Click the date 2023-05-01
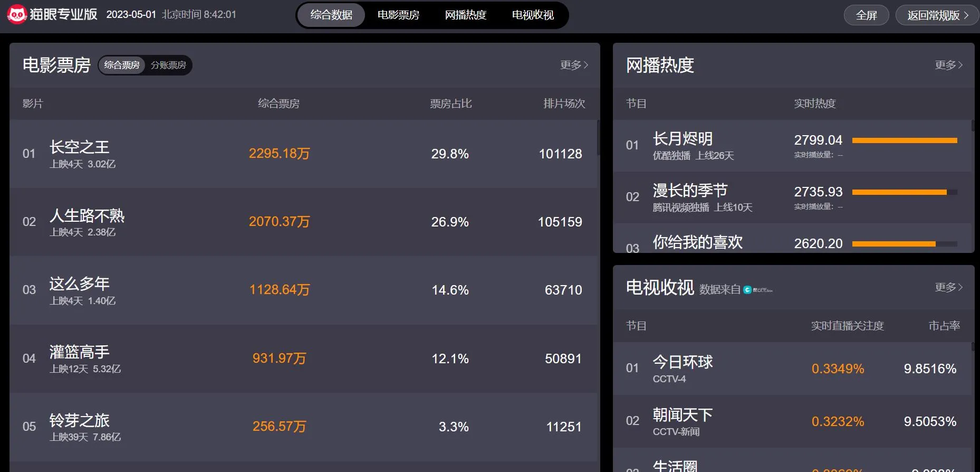 point(131,14)
